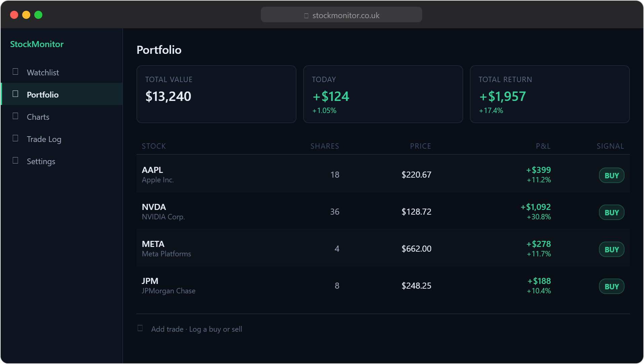The width and height of the screenshot is (644, 364).
Task: Click the 18 shares cell for AAPL
Action: tap(335, 175)
